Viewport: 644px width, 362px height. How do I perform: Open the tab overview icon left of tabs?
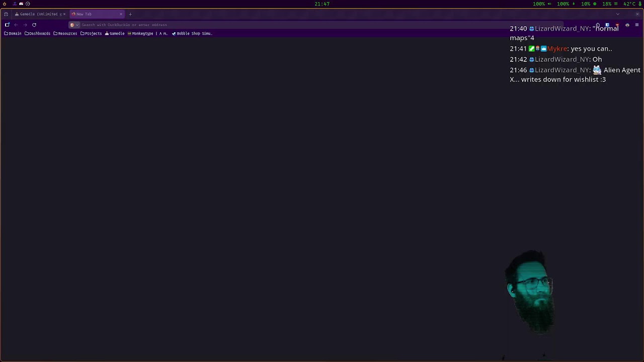point(6,14)
